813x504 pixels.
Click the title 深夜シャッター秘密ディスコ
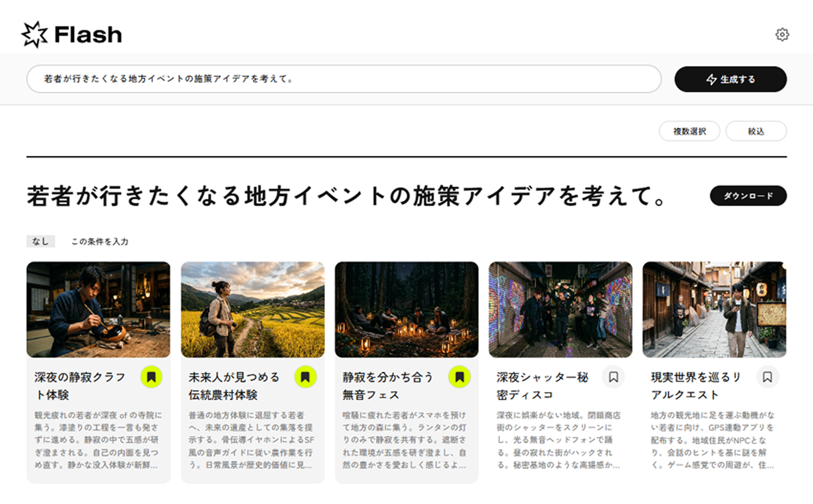[543, 386]
